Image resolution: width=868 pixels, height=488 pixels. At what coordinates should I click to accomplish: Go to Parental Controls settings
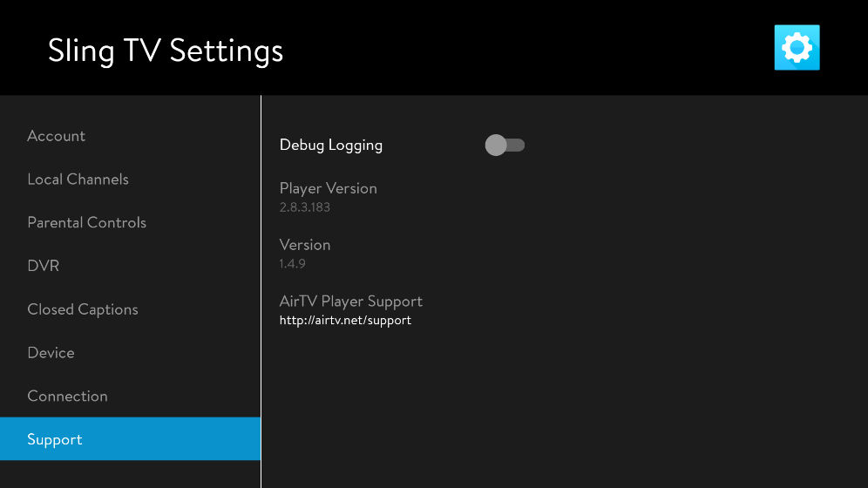[x=86, y=223]
